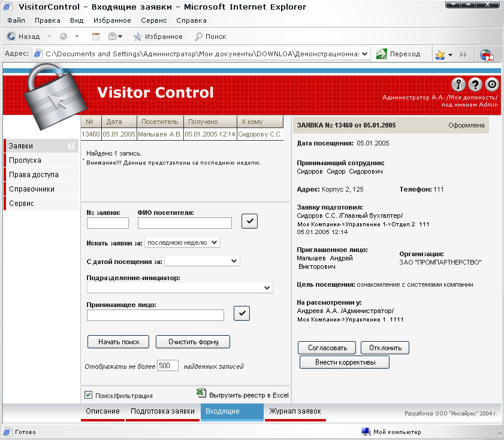Click the Начать поиск button
The width and height of the screenshot is (504, 440).
pos(118,342)
